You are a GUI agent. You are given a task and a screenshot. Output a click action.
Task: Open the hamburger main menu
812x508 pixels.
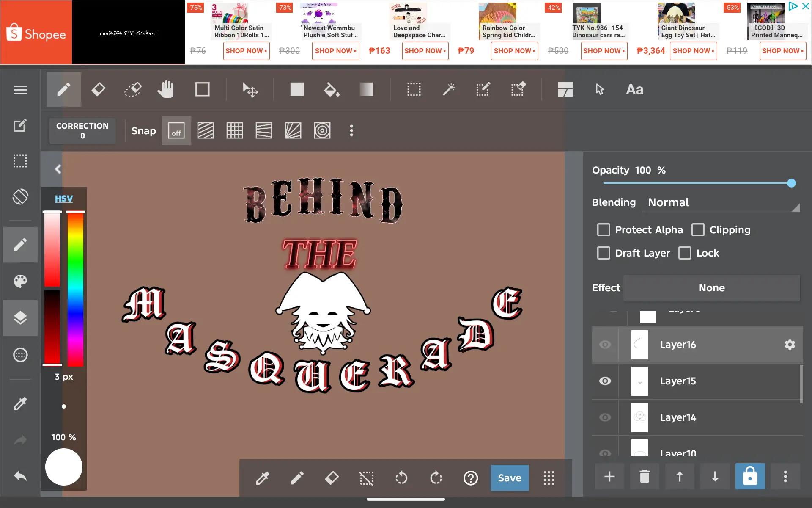click(x=20, y=90)
